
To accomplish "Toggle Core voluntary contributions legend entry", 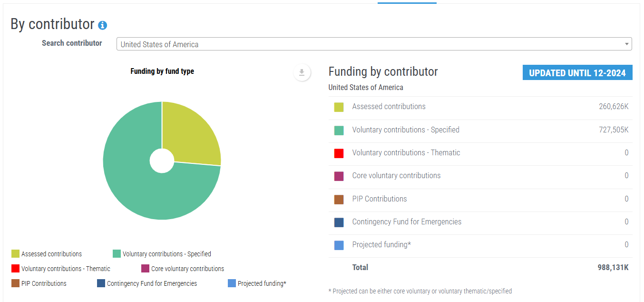I will (183, 269).
